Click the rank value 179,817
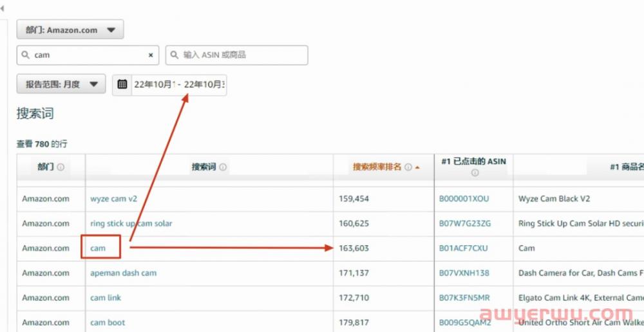 pyautogui.click(x=354, y=322)
